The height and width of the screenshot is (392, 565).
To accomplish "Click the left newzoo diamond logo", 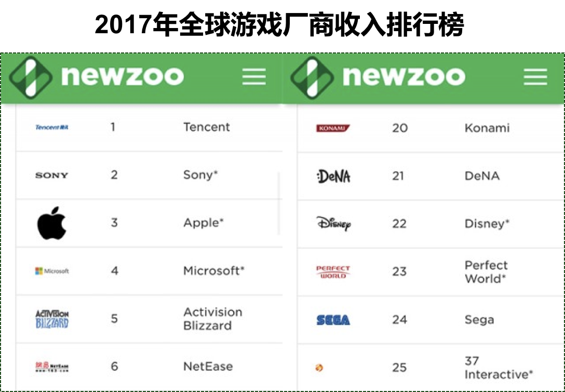I will tap(31, 77).
